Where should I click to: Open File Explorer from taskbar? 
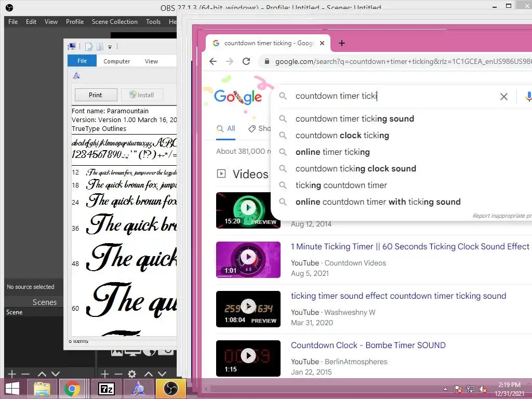[x=42, y=389]
